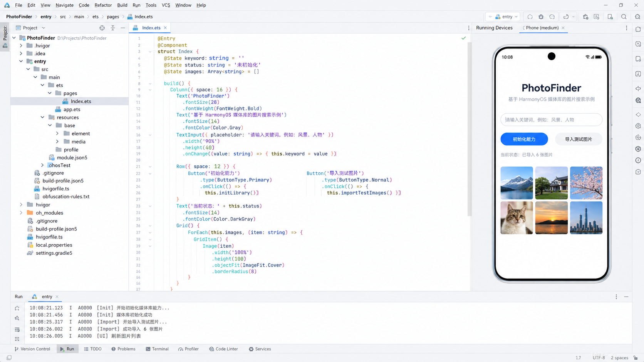
Task: Tap the cat photo thumbnail
Action: click(x=517, y=218)
